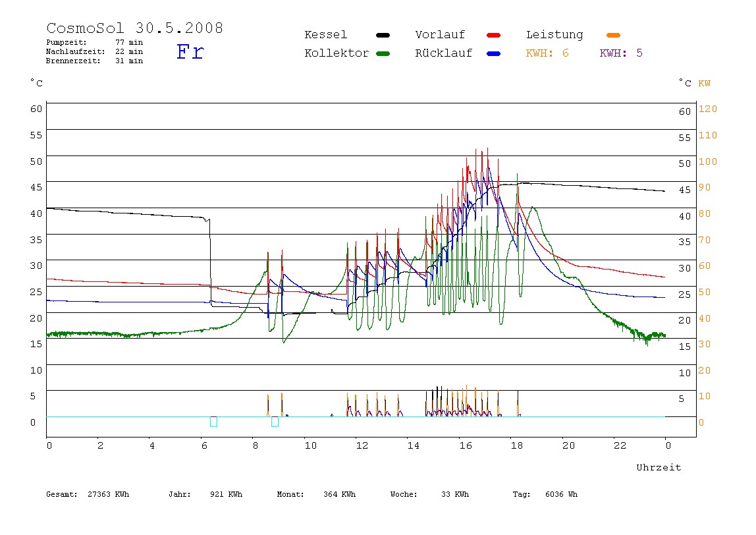Click the 12 tick on the time axis
The width and height of the screenshot is (756, 535).
click(362, 446)
